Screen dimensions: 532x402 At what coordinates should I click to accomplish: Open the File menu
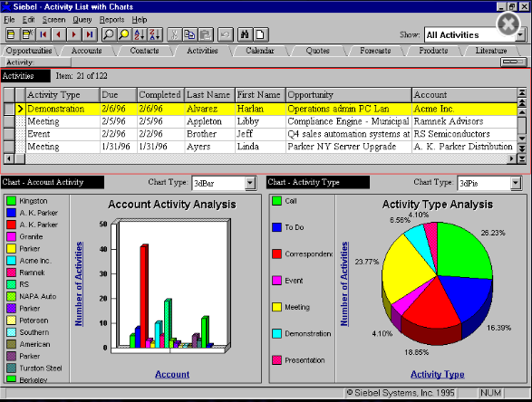click(x=9, y=20)
